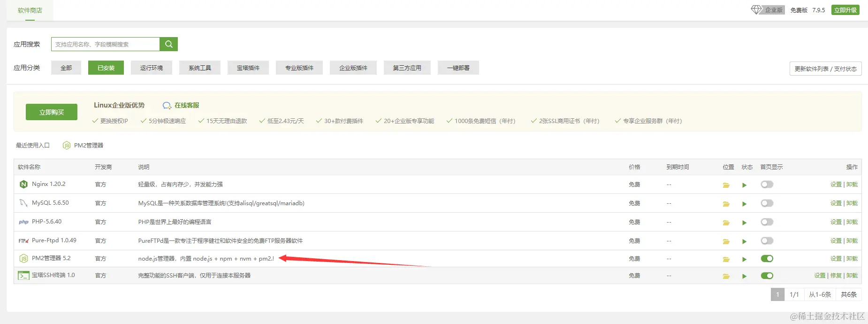Select the 宝塔插件 category tab
868x324 pixels.
click(x=248, y=68)
